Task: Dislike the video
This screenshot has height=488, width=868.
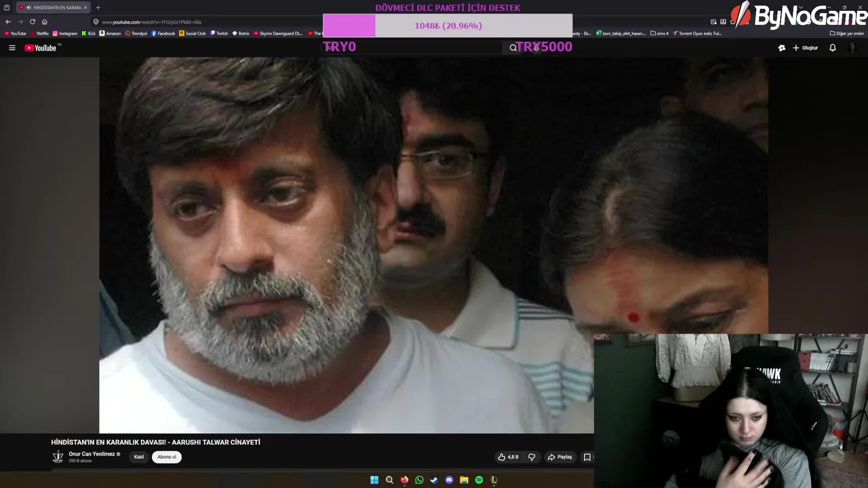Action: tap(532, 457)
